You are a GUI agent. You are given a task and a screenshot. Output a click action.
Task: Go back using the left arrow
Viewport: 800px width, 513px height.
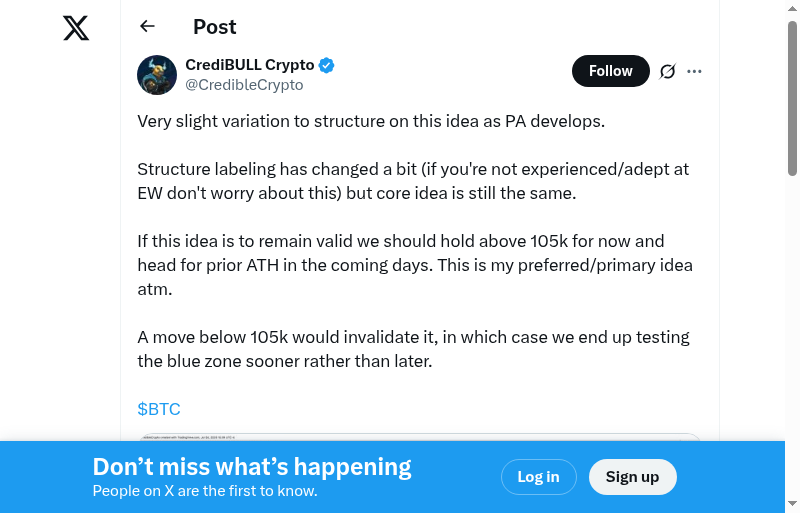coord(148,27)
